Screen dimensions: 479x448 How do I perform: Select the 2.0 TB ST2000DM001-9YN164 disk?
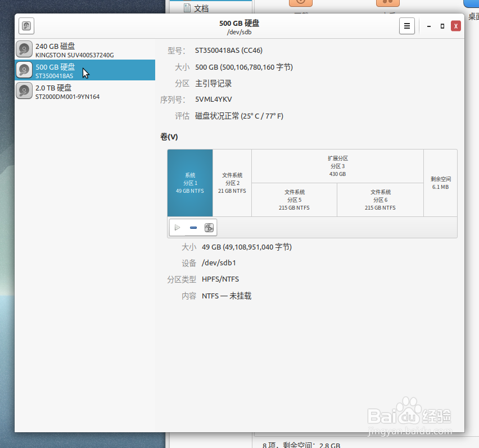(x=84, y=91)
